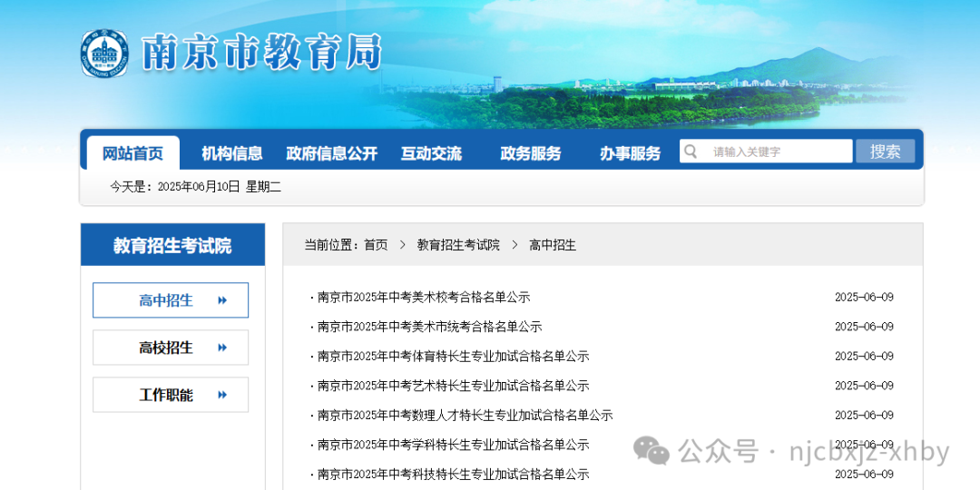Open the 政务服务 menu

point(531,153)
